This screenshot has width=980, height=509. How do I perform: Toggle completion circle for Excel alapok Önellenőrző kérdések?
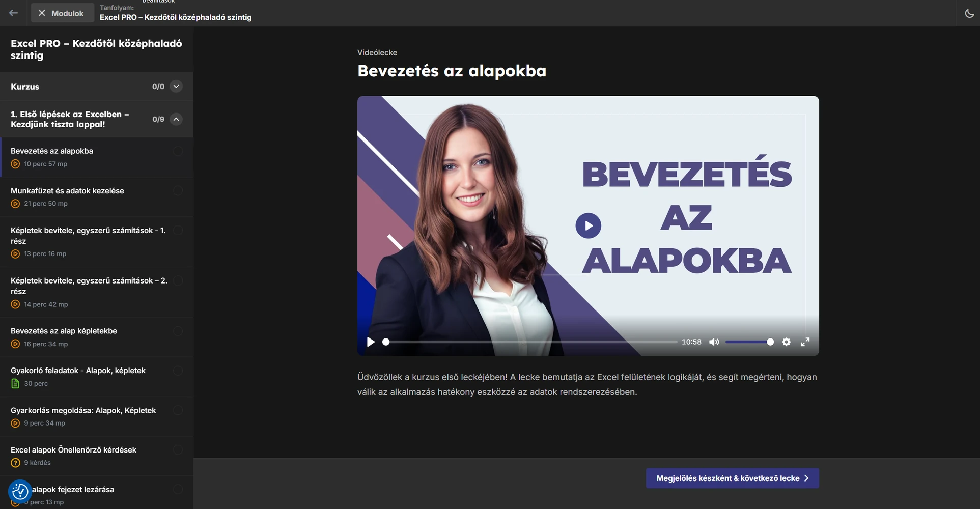pos(178,450)
